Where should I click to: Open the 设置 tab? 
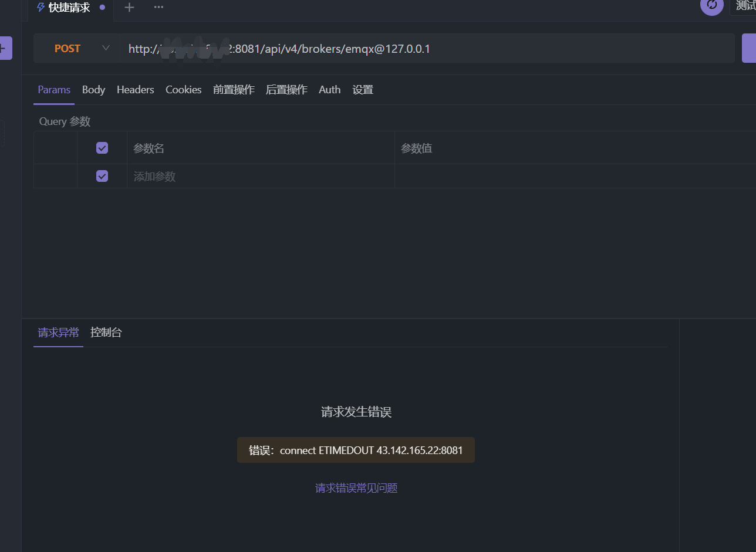coord(363,90)
